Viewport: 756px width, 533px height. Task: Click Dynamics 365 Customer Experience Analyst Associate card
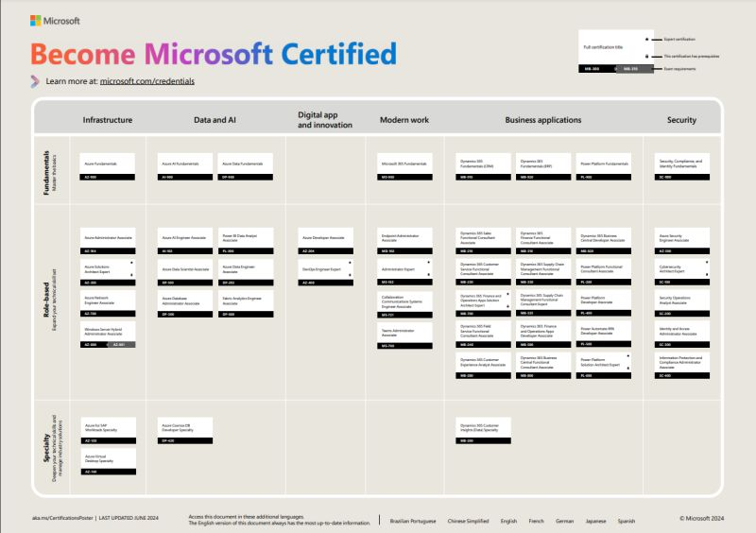(483, 365)
